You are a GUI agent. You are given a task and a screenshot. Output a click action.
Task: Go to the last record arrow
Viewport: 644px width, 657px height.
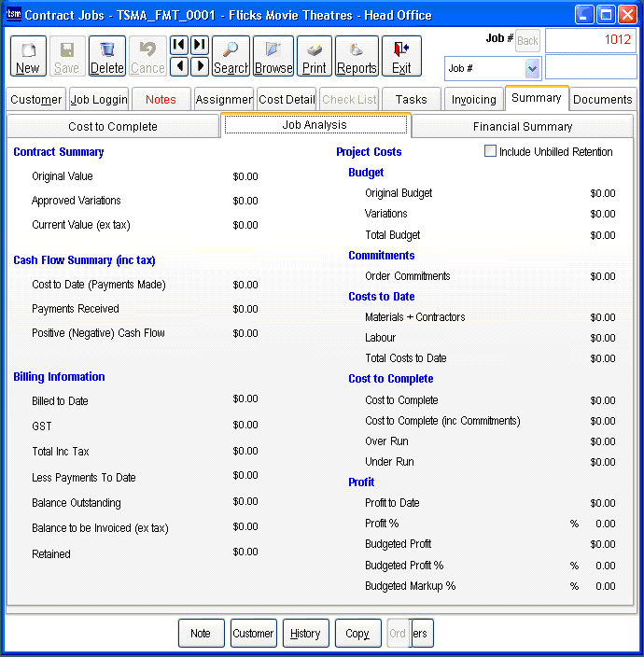click(200, 46)
